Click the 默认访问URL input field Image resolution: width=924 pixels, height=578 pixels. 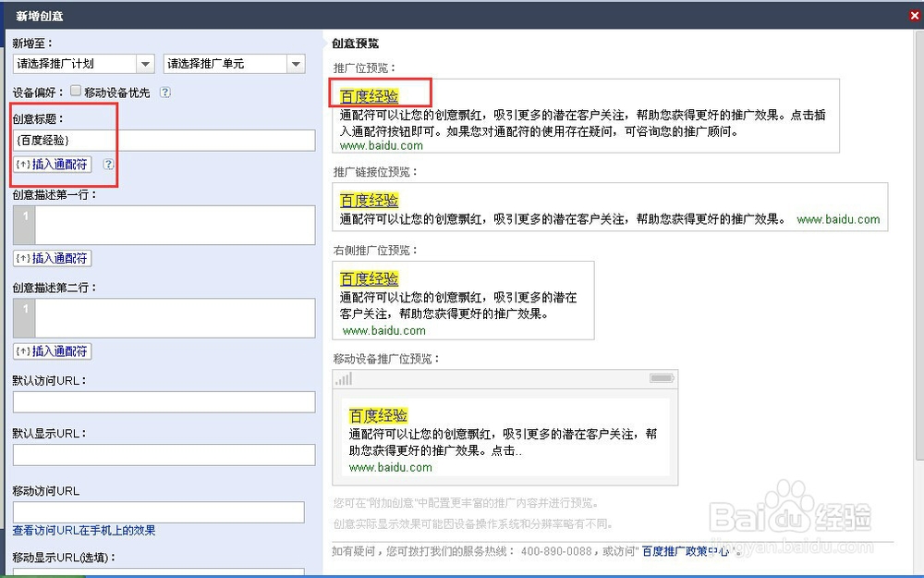coord(164,402)
